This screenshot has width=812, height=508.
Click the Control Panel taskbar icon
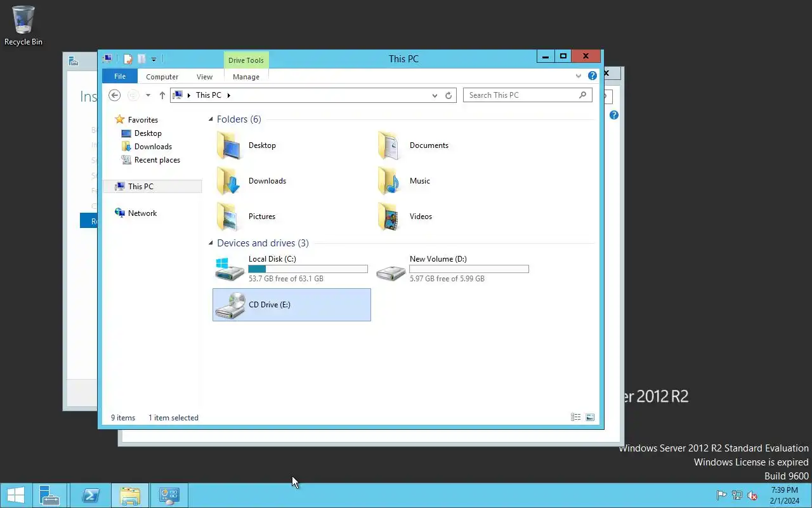(x=169, y=495)
